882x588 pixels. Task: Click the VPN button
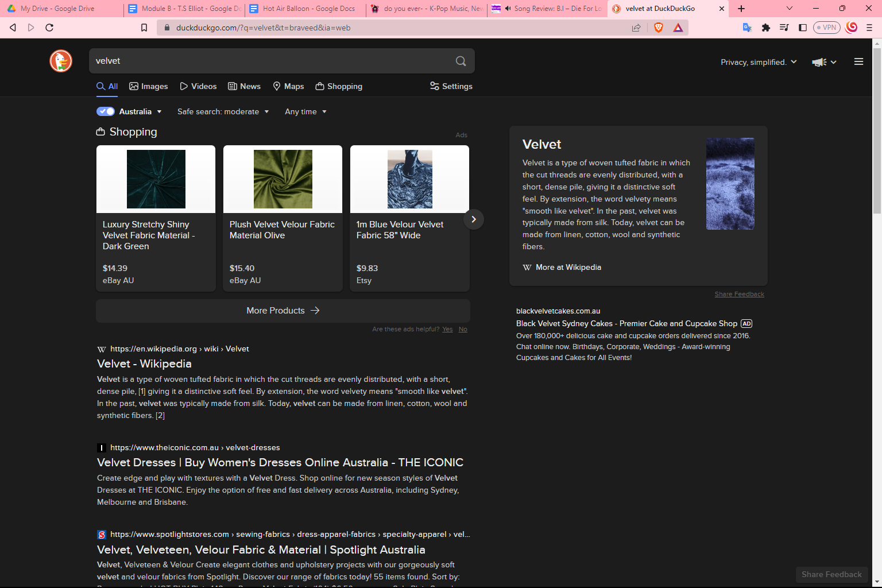point(827,28)
